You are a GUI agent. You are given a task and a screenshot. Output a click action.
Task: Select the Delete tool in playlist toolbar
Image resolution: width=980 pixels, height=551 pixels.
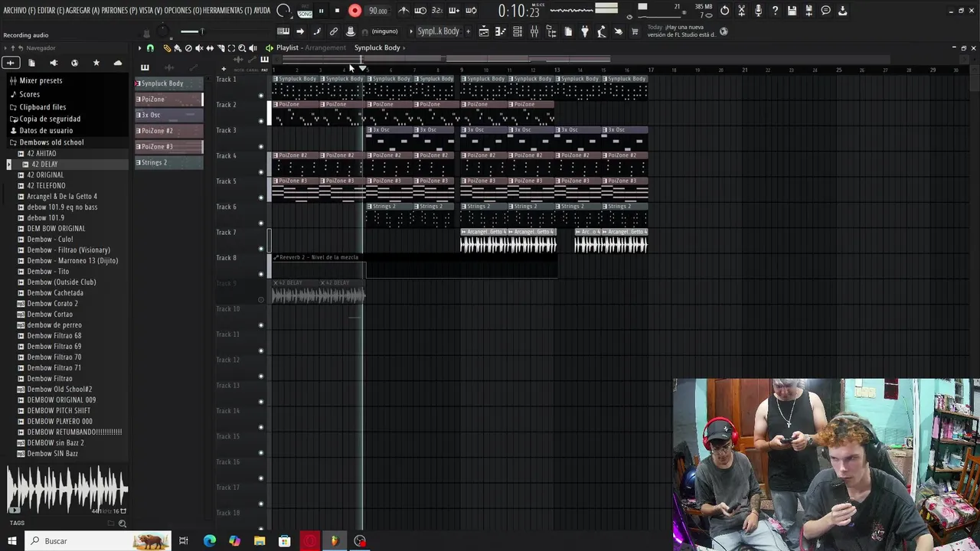(188, 48)
